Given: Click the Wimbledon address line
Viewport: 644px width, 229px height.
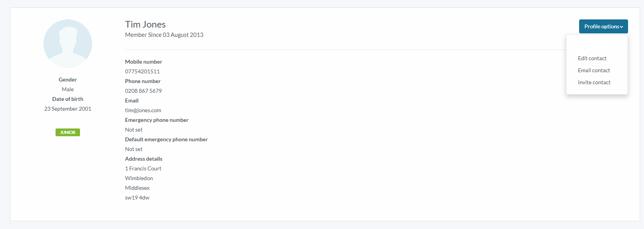Looking at the screenshot, I should [x=139, y=178].
